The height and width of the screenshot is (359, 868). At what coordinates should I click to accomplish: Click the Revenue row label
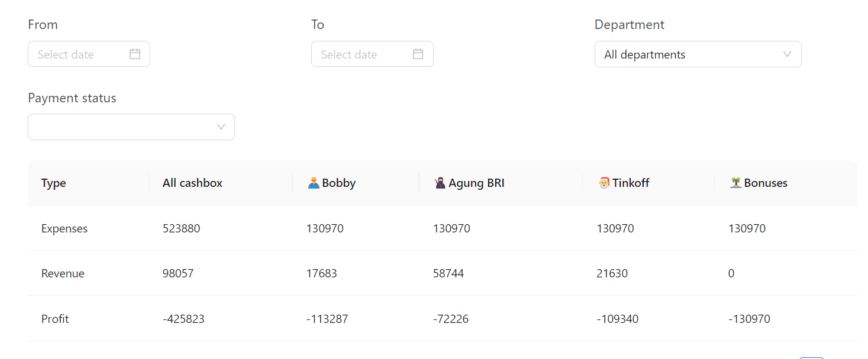pos(63,274)
